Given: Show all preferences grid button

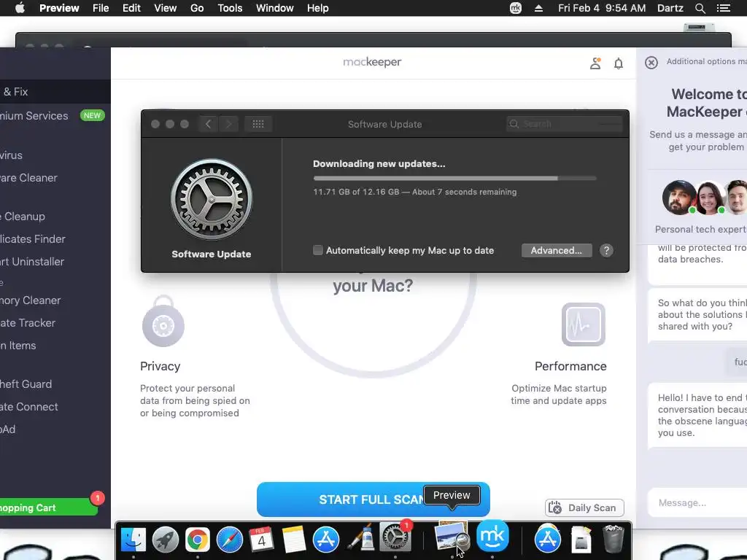Looking at the screenshot, I should 258,124.
